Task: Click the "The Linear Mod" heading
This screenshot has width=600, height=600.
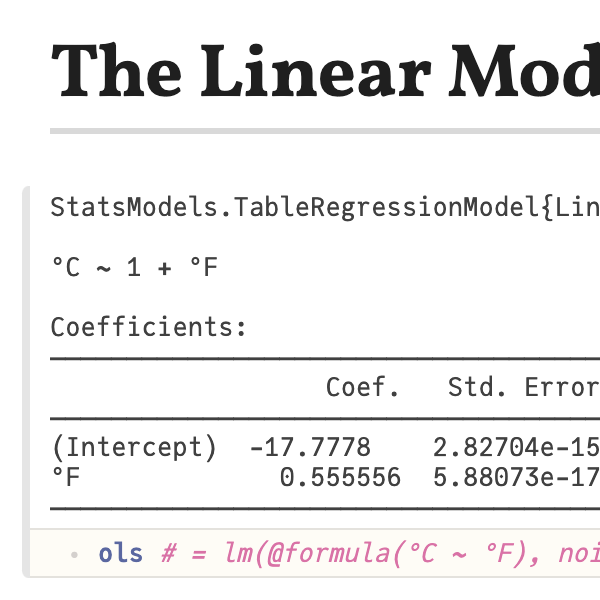Action: 325,72
